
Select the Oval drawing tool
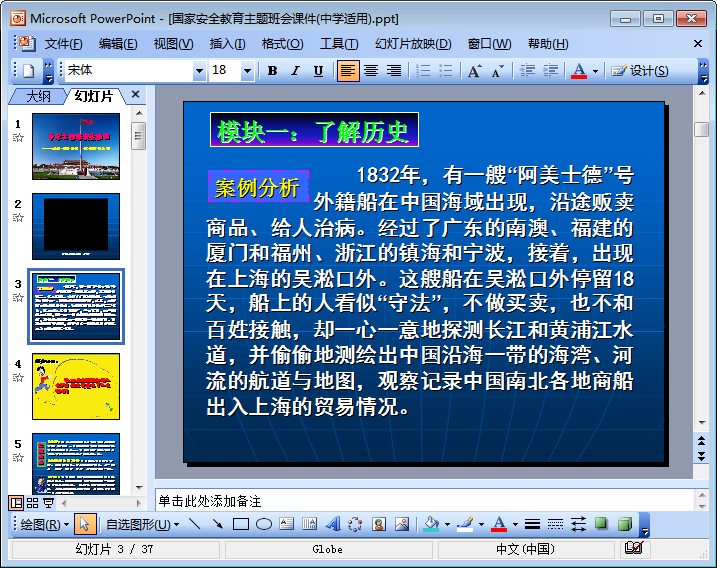coord(264,524)
